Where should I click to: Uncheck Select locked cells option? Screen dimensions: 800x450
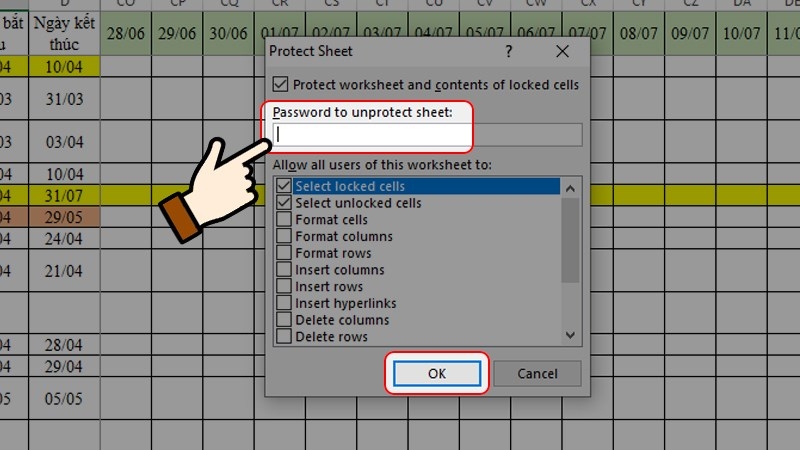pos(284,186)
